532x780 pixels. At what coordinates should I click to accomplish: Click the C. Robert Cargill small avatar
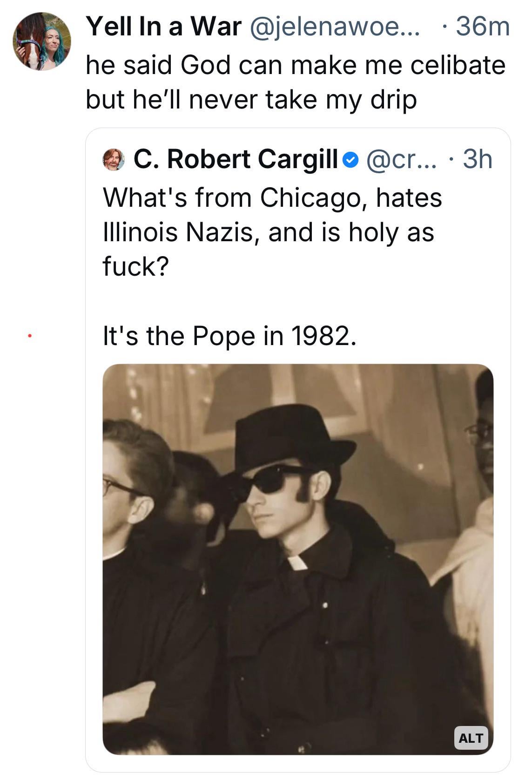pos(113,159)
